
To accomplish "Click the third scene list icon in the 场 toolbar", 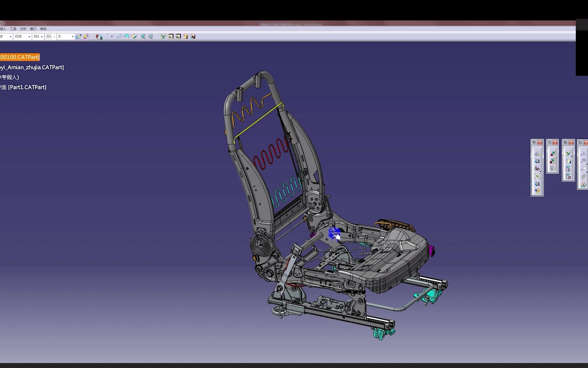I will point(553,168).
